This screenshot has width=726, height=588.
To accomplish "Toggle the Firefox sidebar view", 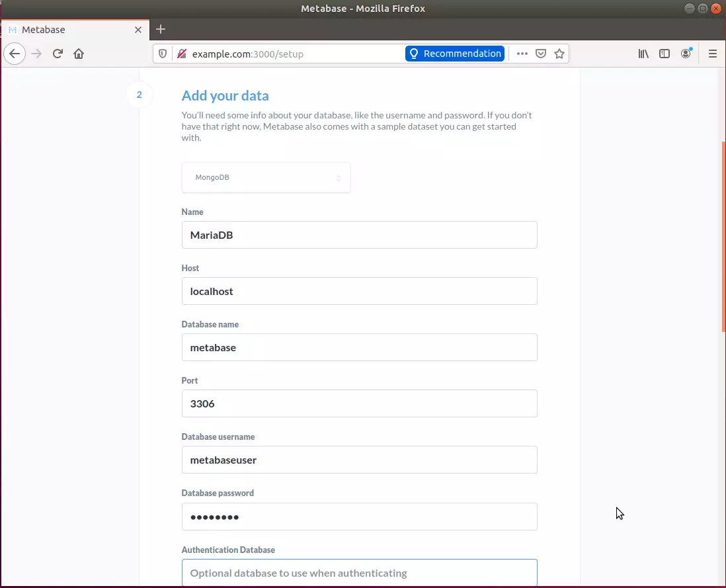I will coord(665,54).
